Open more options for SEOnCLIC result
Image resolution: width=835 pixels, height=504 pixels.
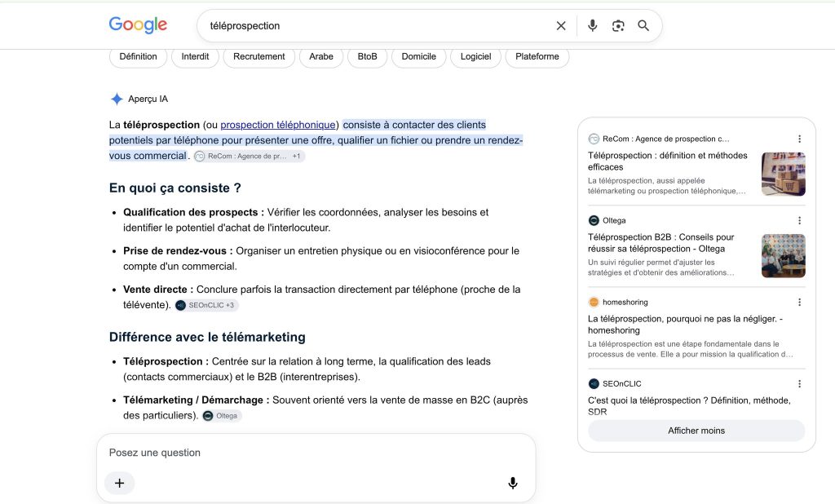(x=799, y=383)
